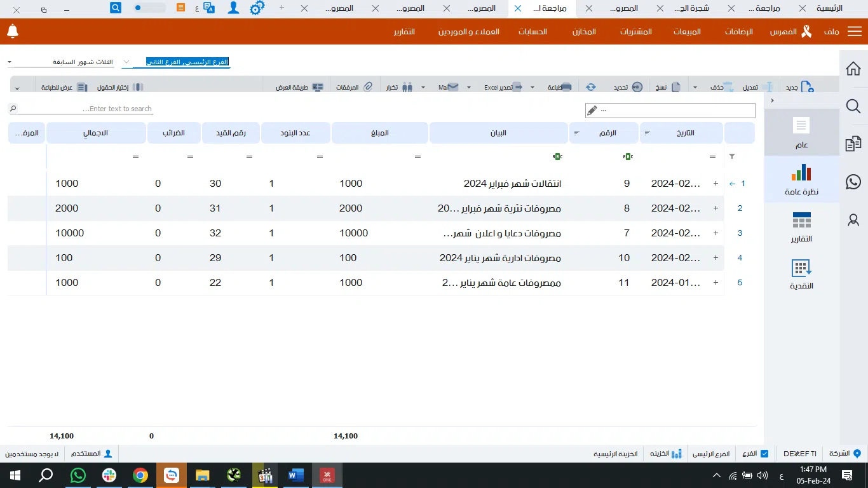
Task: Click the تحديث refresh toolbar icon
Action: coord(591,87)
